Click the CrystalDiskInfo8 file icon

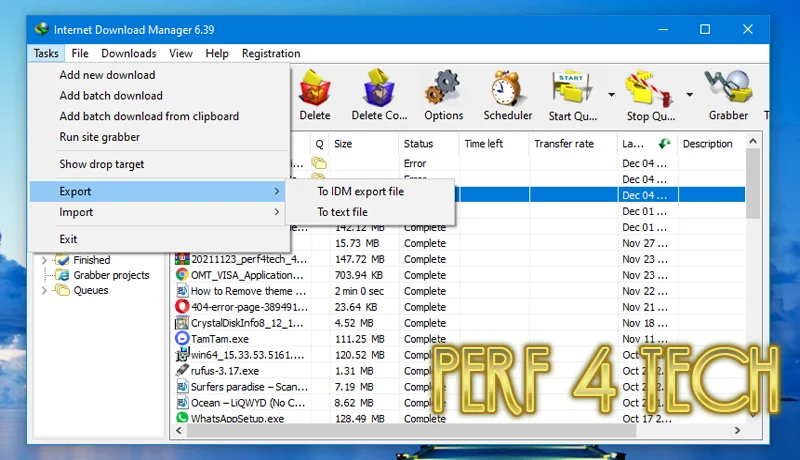coord(182,323)
